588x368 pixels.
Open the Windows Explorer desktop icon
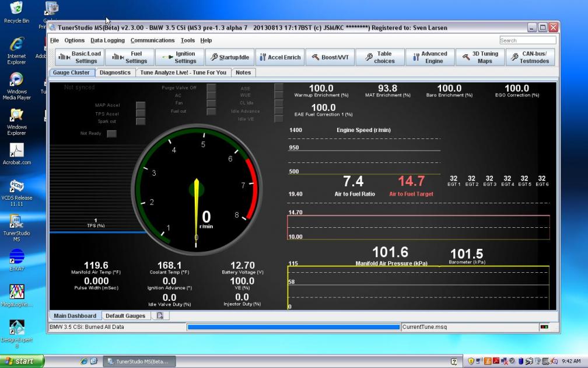pos(16,121)
